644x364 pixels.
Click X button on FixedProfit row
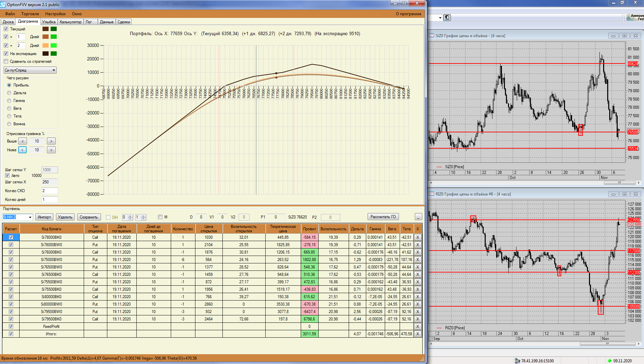(x=418, y=327)
